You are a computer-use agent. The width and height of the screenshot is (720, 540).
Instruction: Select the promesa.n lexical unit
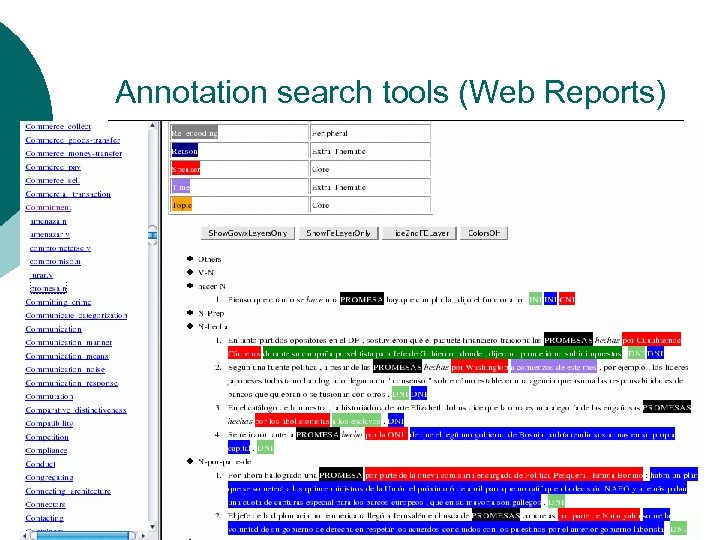point(48,288)
